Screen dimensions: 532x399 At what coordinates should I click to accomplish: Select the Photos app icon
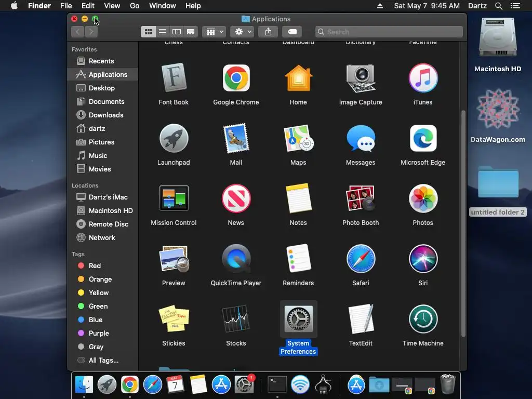(x=423, y=198)
